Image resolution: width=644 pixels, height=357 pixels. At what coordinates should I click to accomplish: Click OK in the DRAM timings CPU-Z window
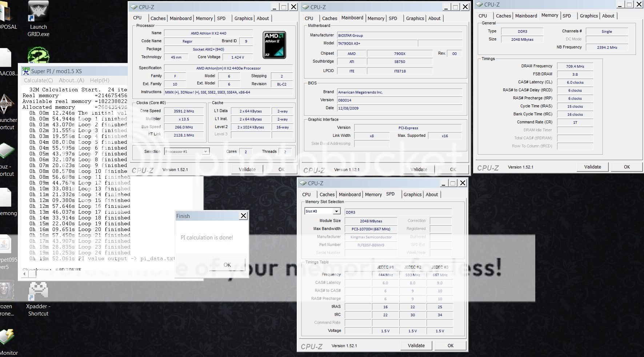pyautogui.click(x=627, y=167)
